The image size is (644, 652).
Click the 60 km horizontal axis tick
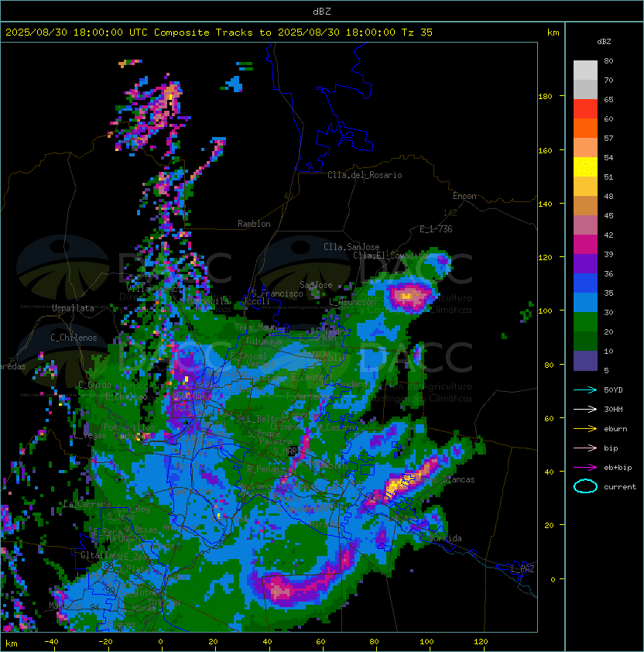coord(320,642)
